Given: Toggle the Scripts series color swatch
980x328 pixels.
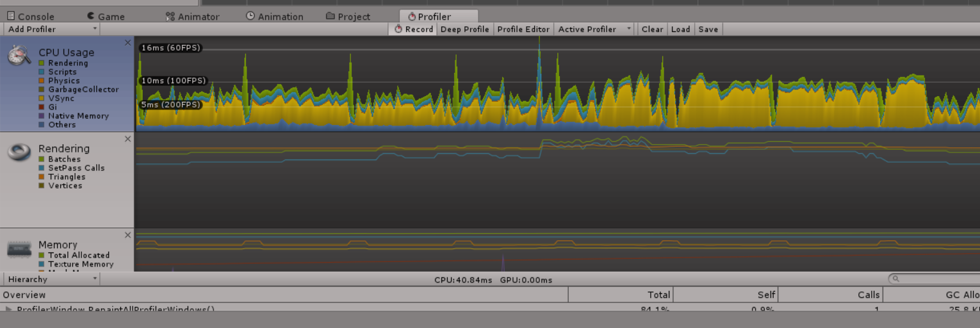Looking at the screenshot, I should tap(42, 72).
